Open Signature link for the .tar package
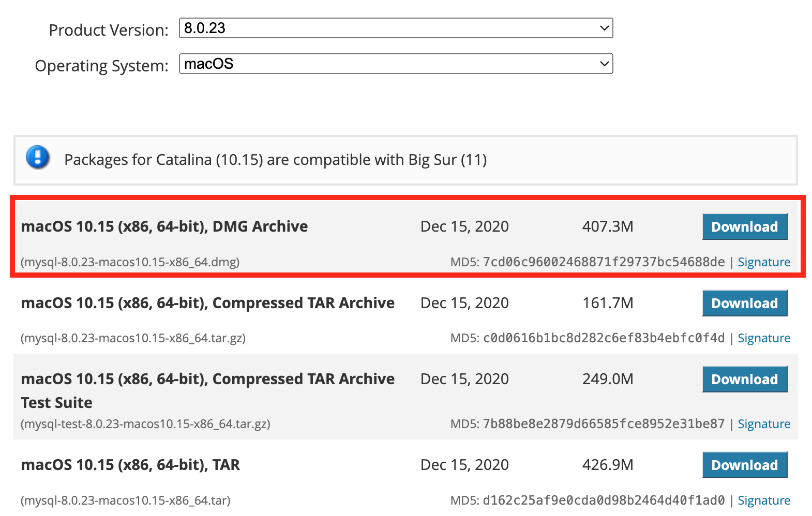This screenshot has height=516, width=812. [x=764, y=500]
